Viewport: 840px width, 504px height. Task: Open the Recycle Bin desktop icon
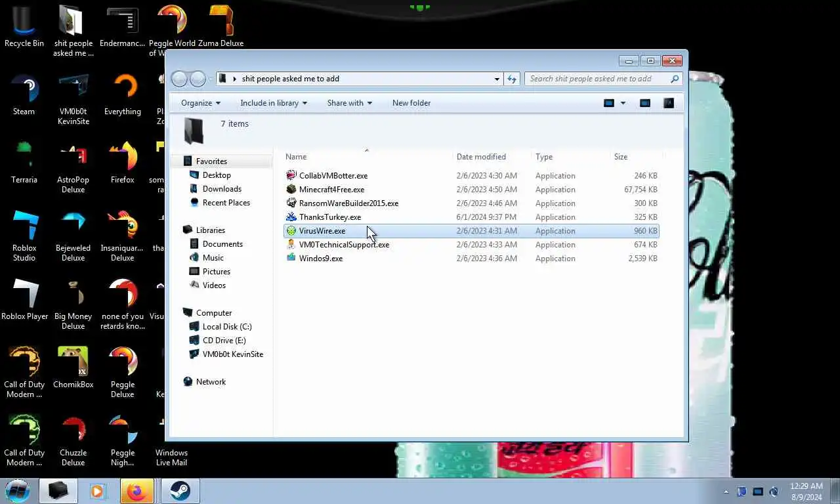24,27
